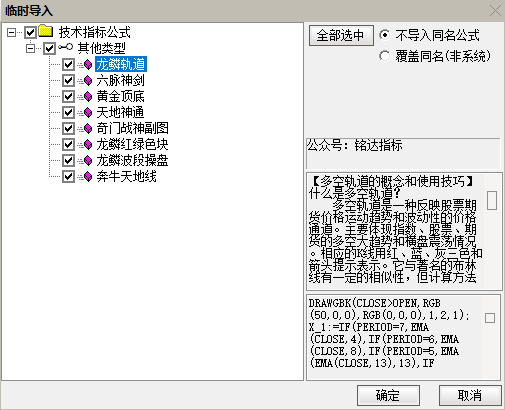Click the magenta cube icon for 龙鳞红绿色块

point(88,144)
